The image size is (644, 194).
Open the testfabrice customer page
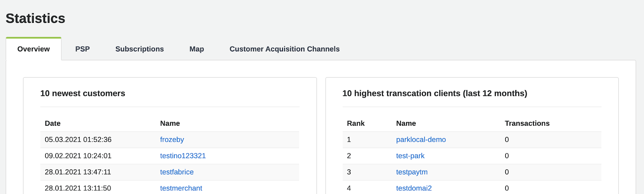point(177,172)
